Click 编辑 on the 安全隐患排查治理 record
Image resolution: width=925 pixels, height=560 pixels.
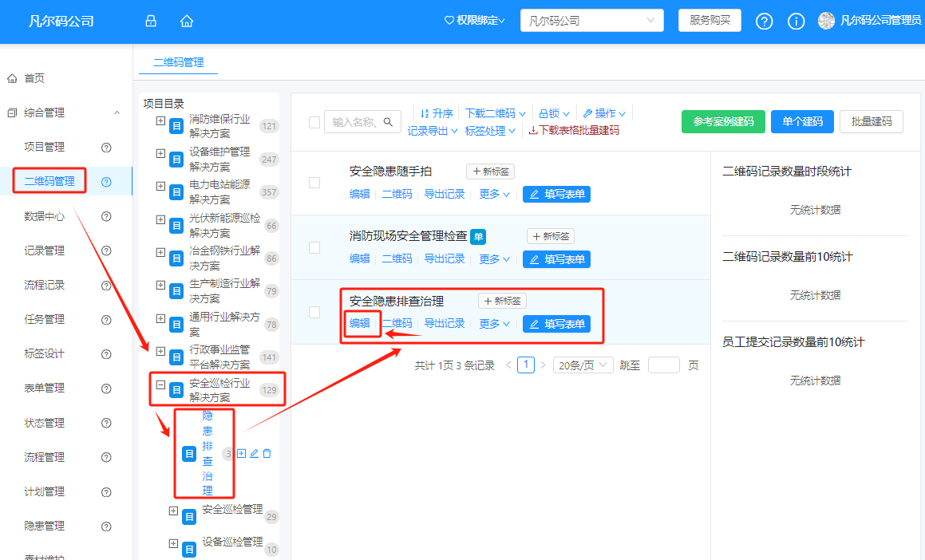tap(360, 323)
